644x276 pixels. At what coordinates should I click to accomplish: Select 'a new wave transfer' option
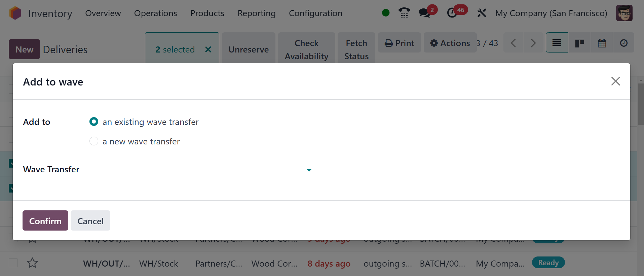pyautogui.click(x=94, y=141)
